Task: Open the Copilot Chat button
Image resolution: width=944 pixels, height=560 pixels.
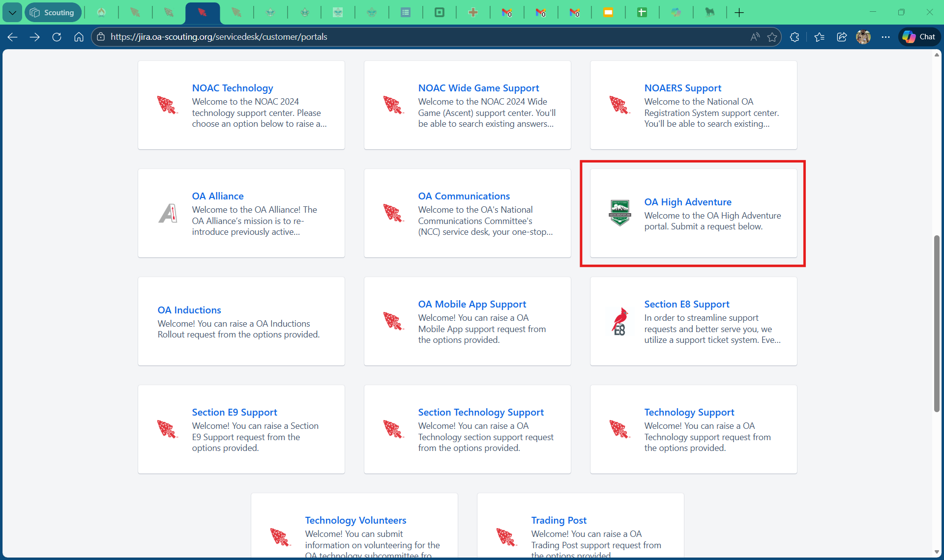Action: [x=919, y=37]
